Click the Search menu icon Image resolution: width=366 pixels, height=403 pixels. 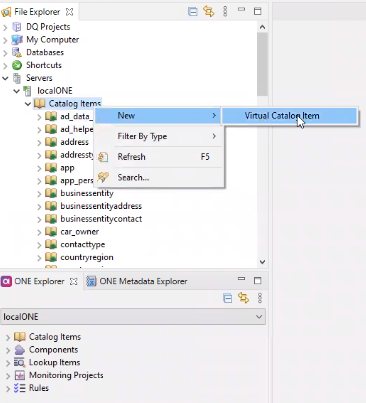click(x=103, y=177)
